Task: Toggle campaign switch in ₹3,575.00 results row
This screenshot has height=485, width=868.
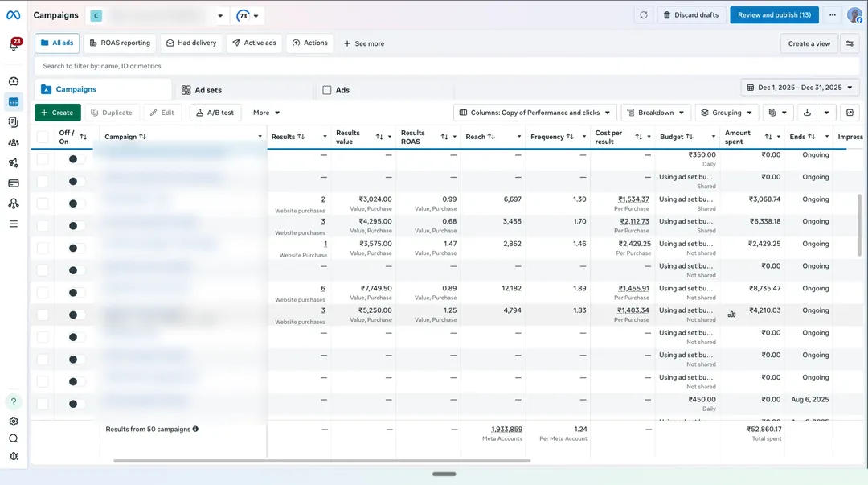Action: [76, 249]
